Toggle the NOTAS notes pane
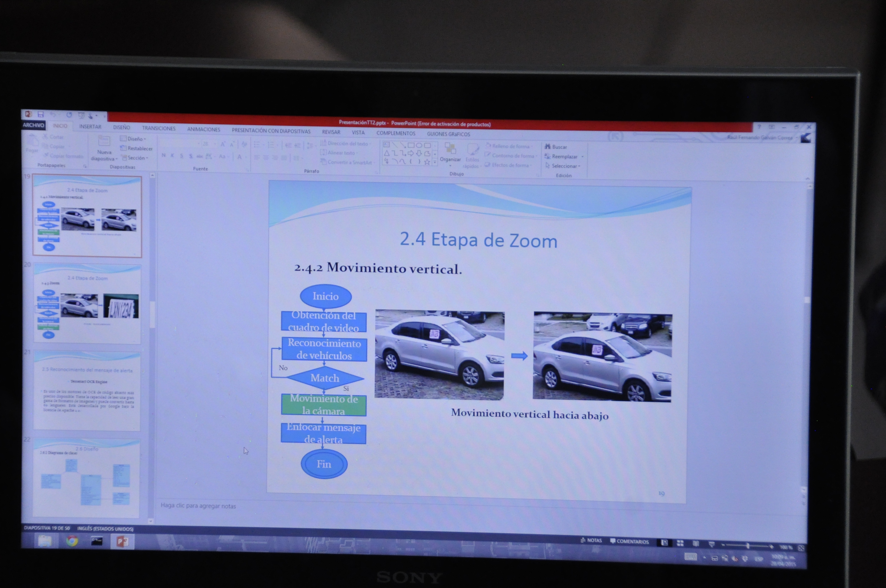This screenshot has height=588, width=886. pos(591,540)
